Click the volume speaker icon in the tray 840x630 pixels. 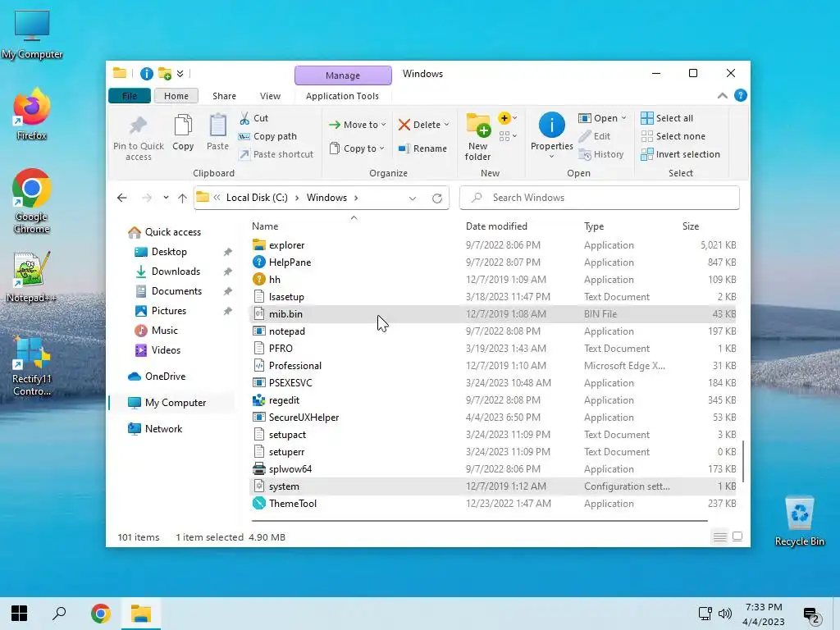(725, 614)
